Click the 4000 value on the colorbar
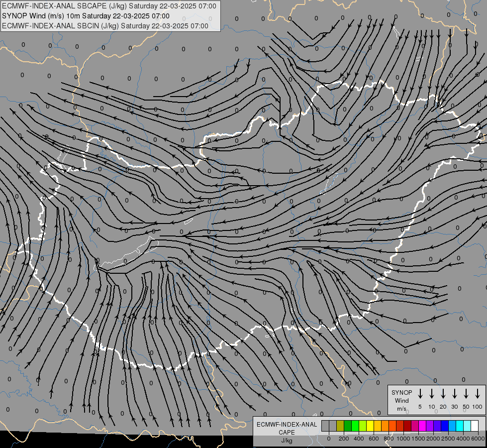 click(463, 439)
